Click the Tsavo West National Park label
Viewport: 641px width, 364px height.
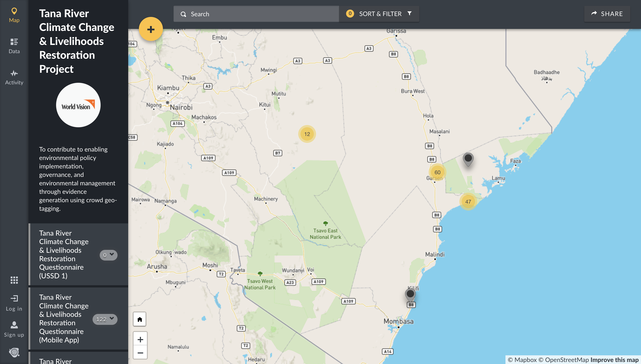[x=260, y=284]
